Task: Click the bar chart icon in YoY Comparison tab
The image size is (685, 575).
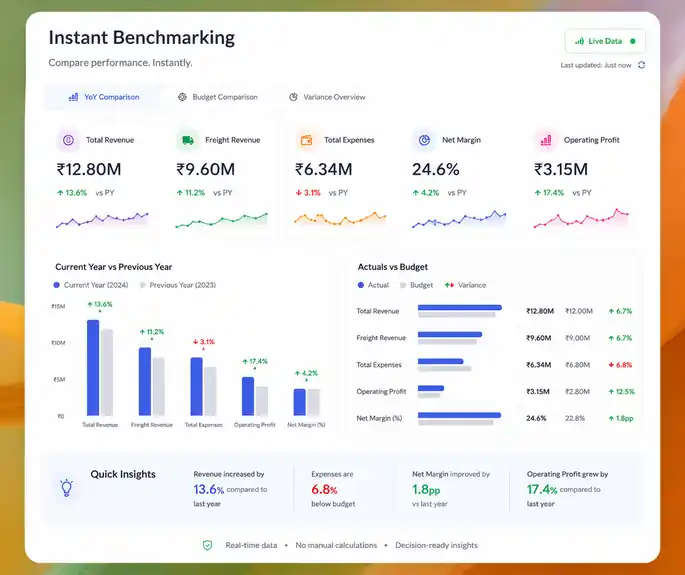Action: click(73, 97)
